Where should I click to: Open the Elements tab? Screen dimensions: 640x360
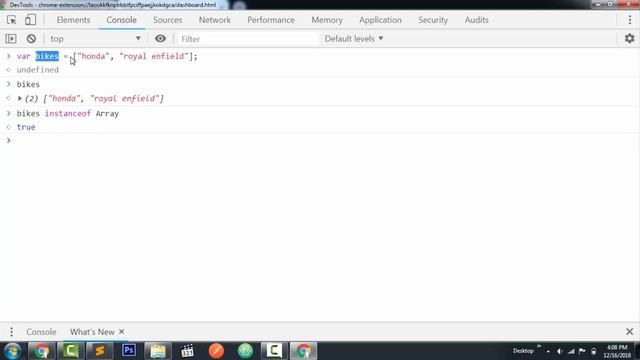(x=73, y=20)
